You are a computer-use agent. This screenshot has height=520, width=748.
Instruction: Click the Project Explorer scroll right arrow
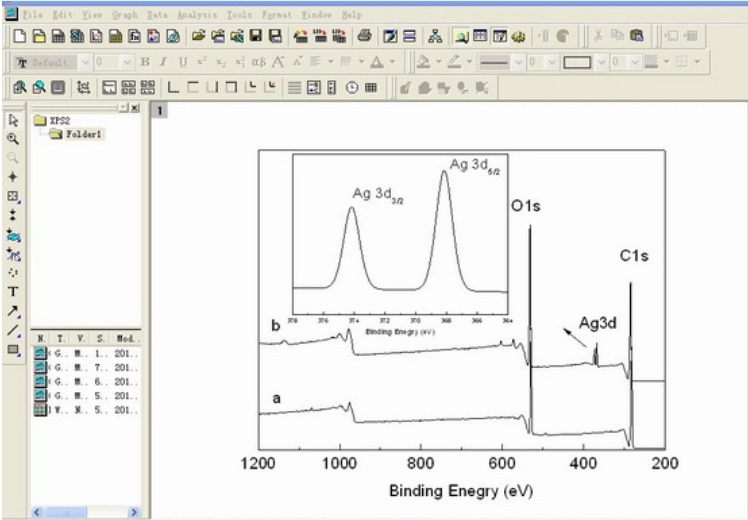point(134,512)
